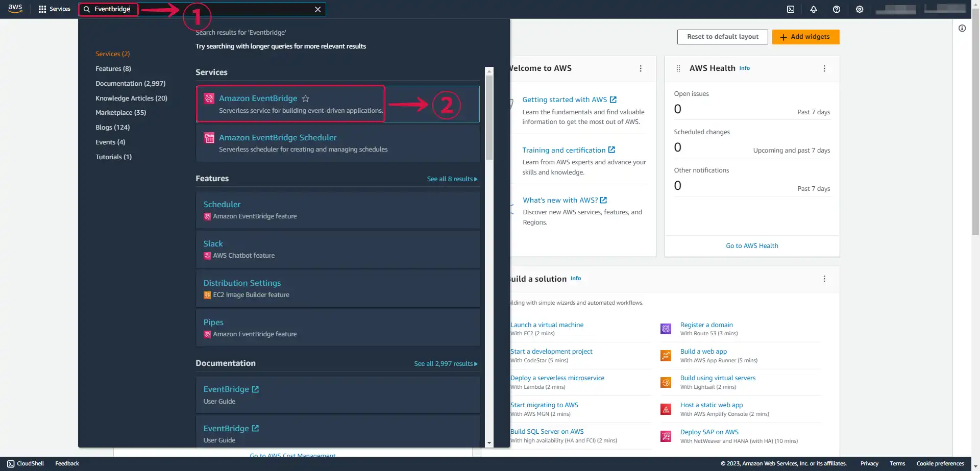Filter results by Events (4)
Image resolution: width=980 pixels, height=471 pixels.
110,142
